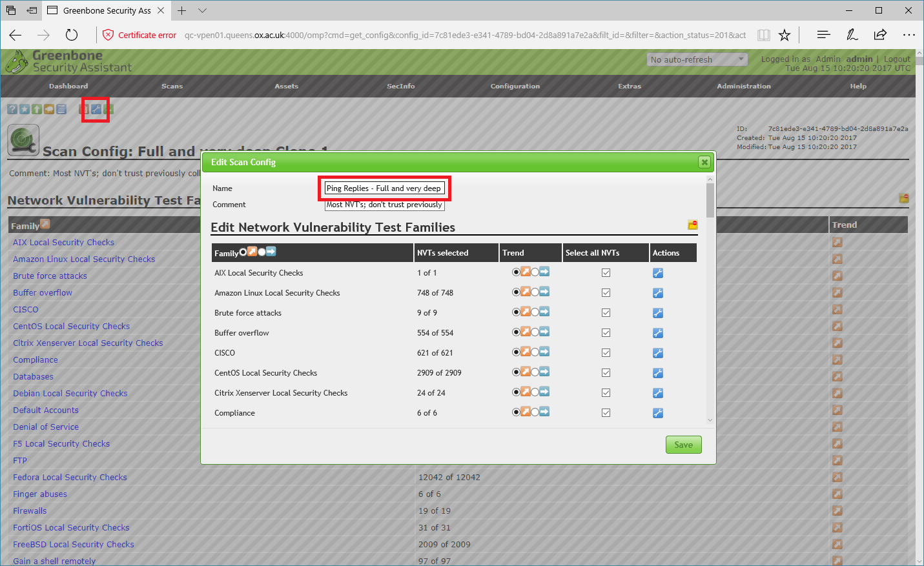Click wrench action for AIX Local Security Checks
The width and height of the screenshot is (924, 566).
click(x=657, y=273)
